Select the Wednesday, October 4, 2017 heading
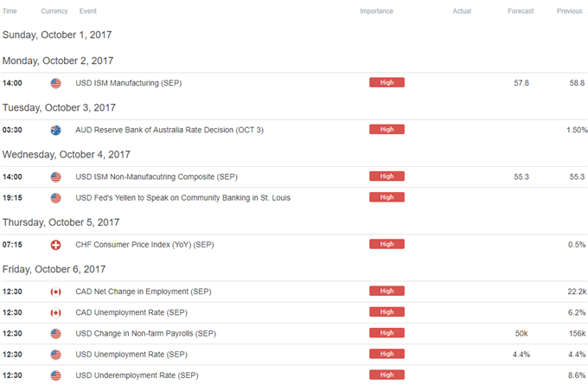The width and height of the screenshot is (588, 385). pos(67,155)
